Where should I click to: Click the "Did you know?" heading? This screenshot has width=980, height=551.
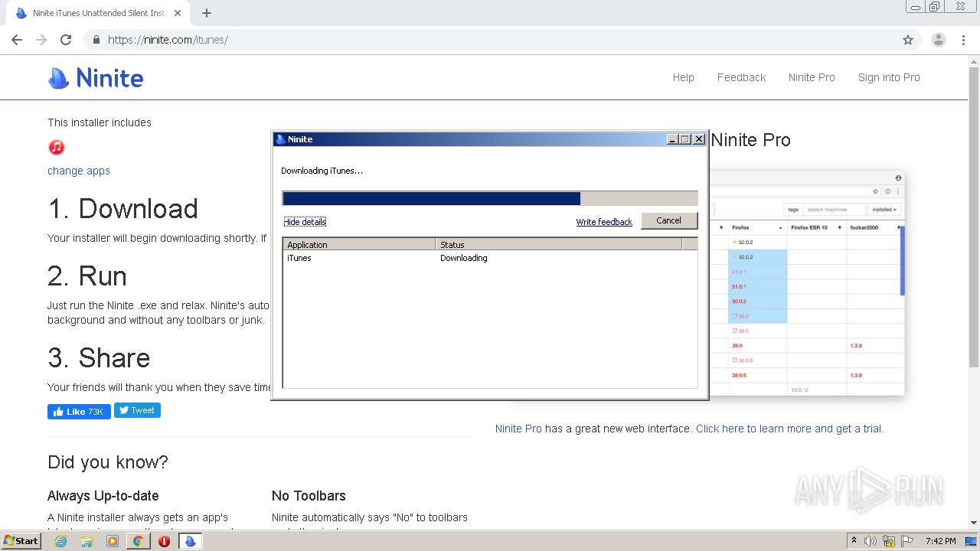click(x=108, y=462)
